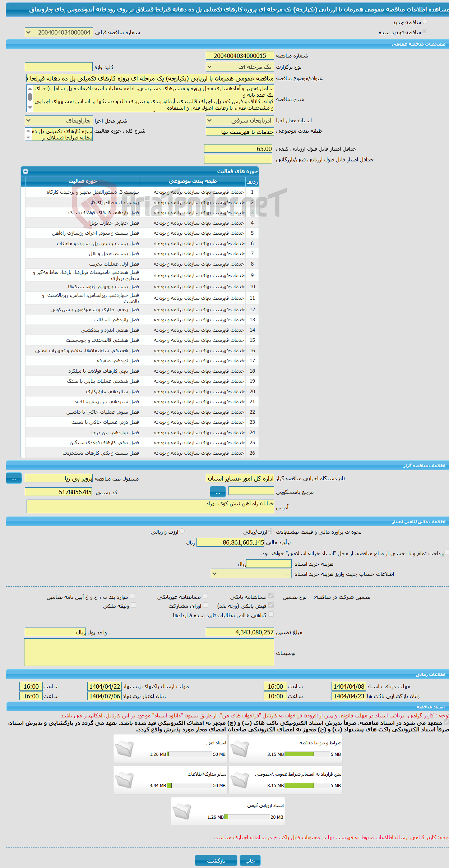
Task: Click the مهلت دریافت اسناد date field
Action: click(348, 686)
